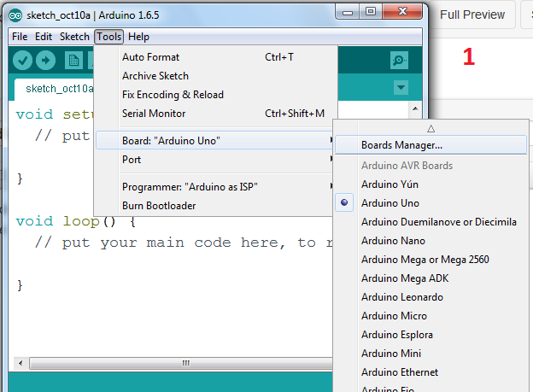This screenshot has width=533, height=392.
Task: Choose Archive Sketch
Action: pyautogui.click(x=214, y=76)
